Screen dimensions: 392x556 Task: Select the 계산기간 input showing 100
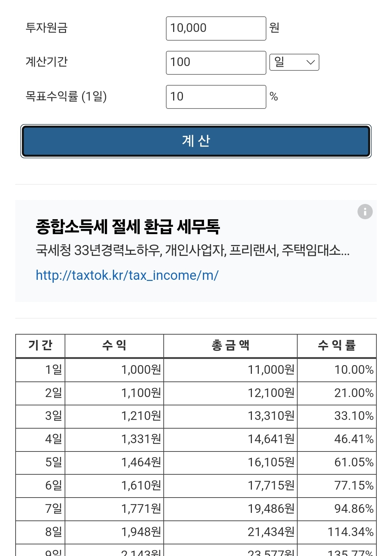coord(216,63)
